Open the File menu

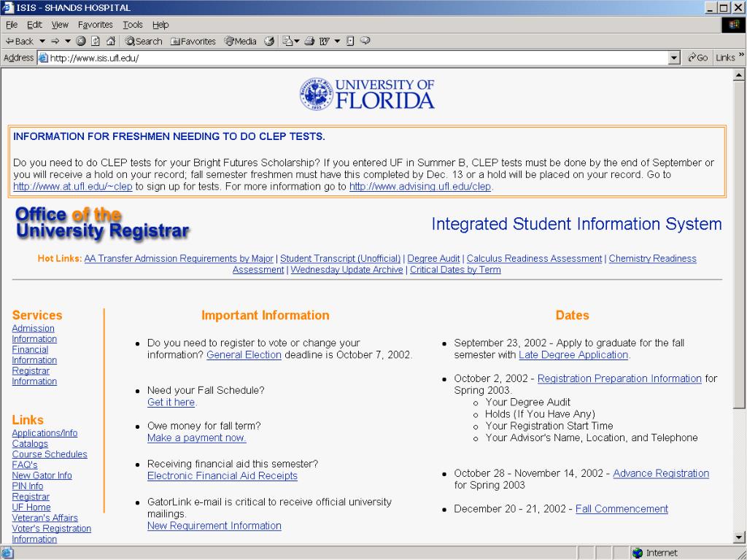12,25
